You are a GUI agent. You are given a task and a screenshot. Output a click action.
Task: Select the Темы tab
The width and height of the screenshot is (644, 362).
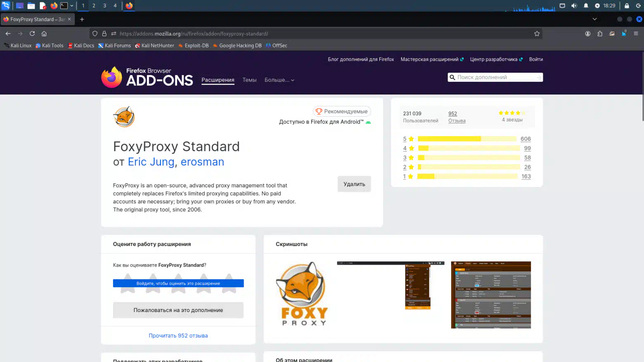click(x=249, y=80)
